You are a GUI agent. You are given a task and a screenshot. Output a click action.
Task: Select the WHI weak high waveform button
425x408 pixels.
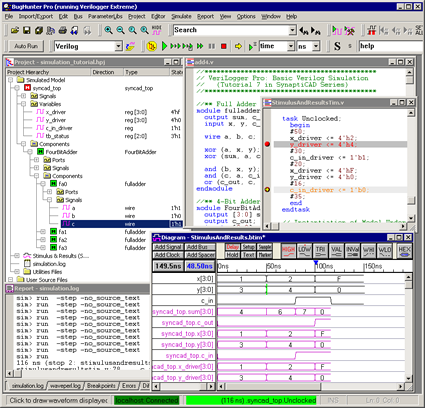pos(368,251)
